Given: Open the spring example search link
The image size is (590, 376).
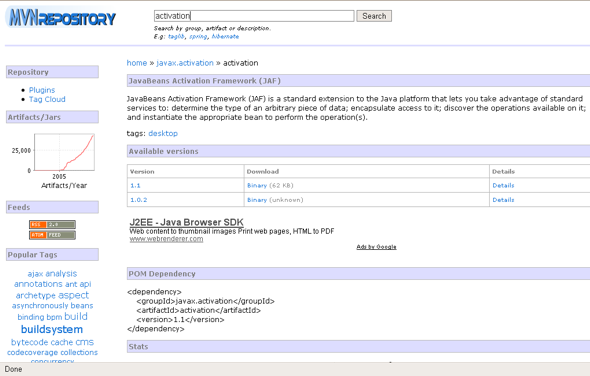Looking at the screenshot, I should pos(198,37).
